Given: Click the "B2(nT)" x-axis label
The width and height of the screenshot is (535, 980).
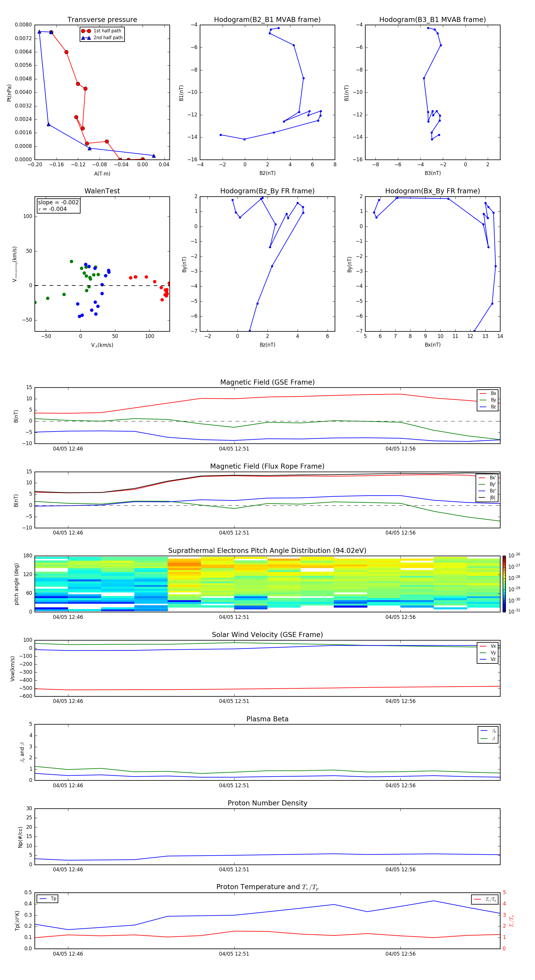Looking at the screenshot, I should point(267,173).
